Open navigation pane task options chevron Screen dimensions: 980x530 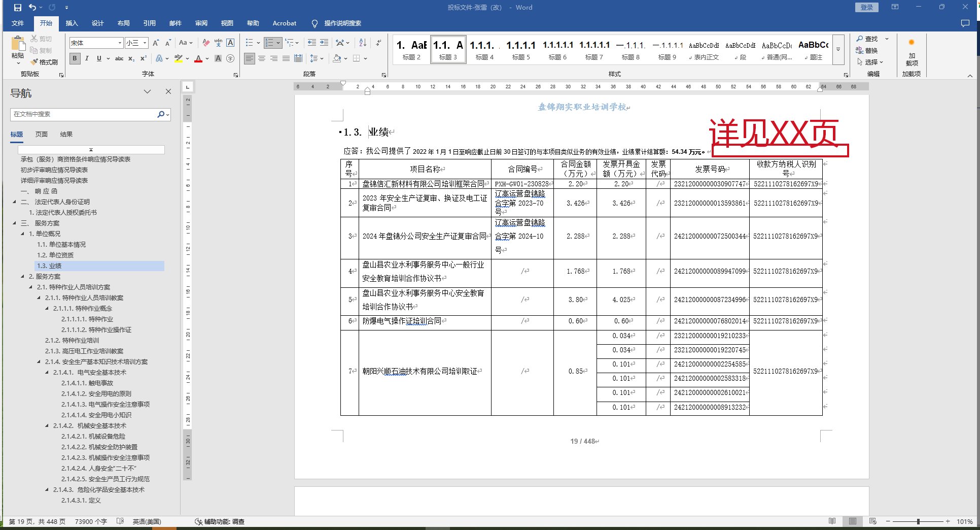tap(147, 92)
